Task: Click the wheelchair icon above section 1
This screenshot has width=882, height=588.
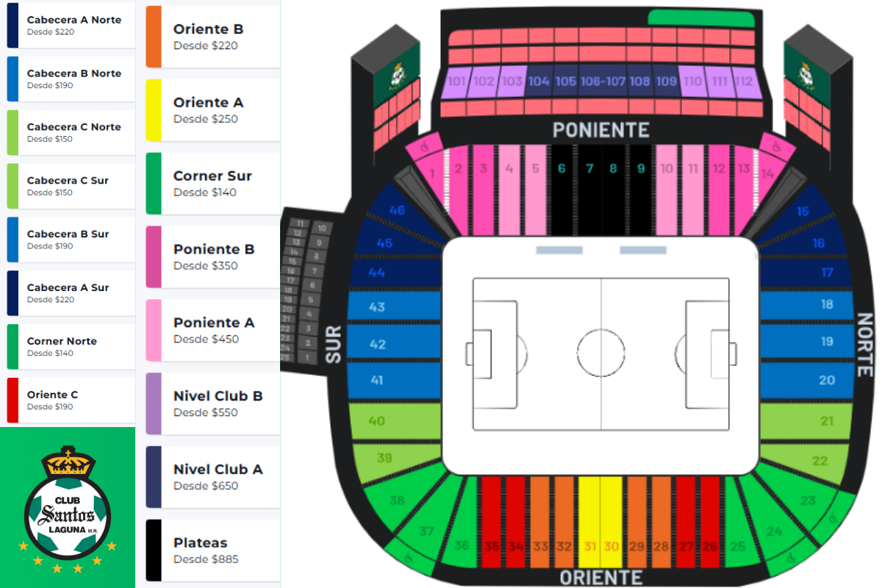Action: [x=423, y=146]
